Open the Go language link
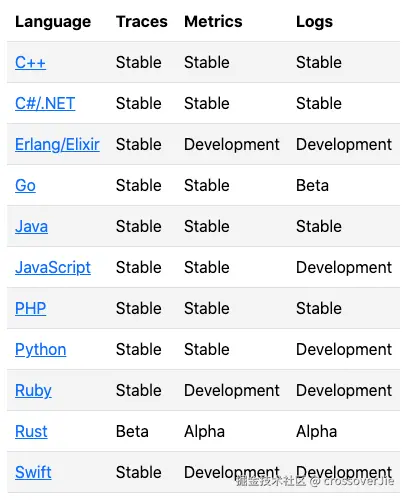Viewport: 407px width, 500px height. pyautogui.click(x=25, y=185)
